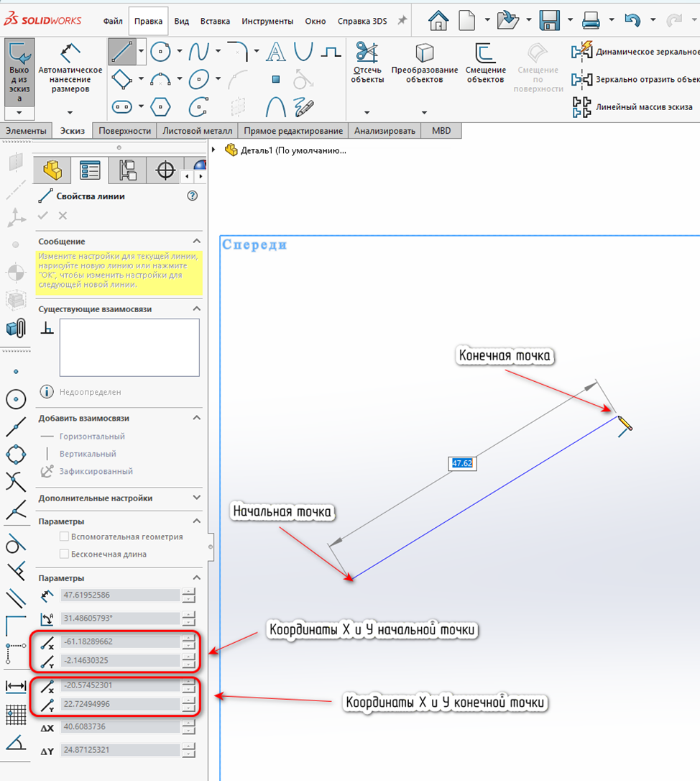Select the Straight Slot tool
The width and height of the screenshot is (700, 781).
pos(122,106)
